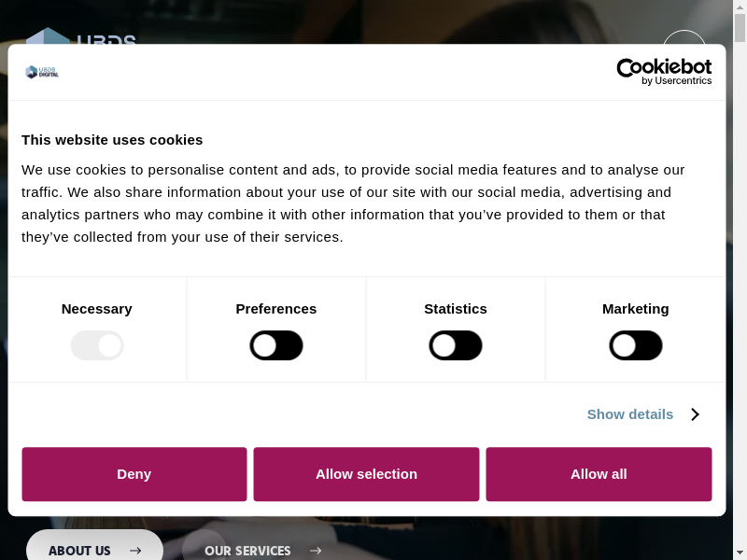Go to the About Us page

[x=80, y=551]
